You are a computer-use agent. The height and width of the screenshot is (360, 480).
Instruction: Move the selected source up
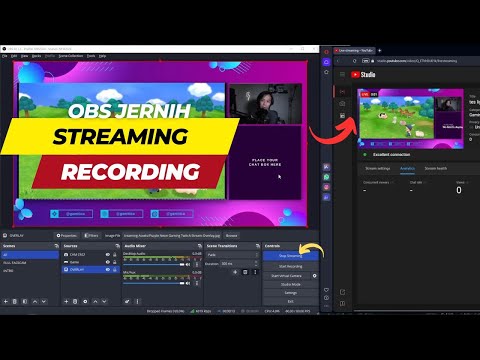[95, 301]
